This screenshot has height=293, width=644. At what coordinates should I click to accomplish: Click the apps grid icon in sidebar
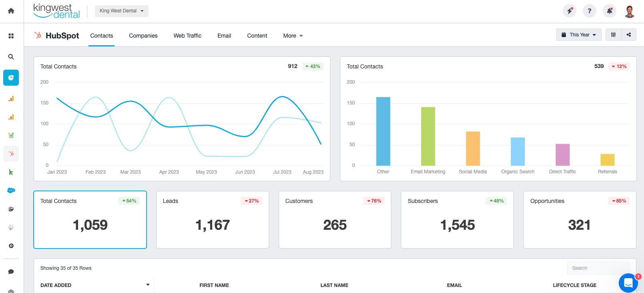pyautogui.click(x=11, y=36)
